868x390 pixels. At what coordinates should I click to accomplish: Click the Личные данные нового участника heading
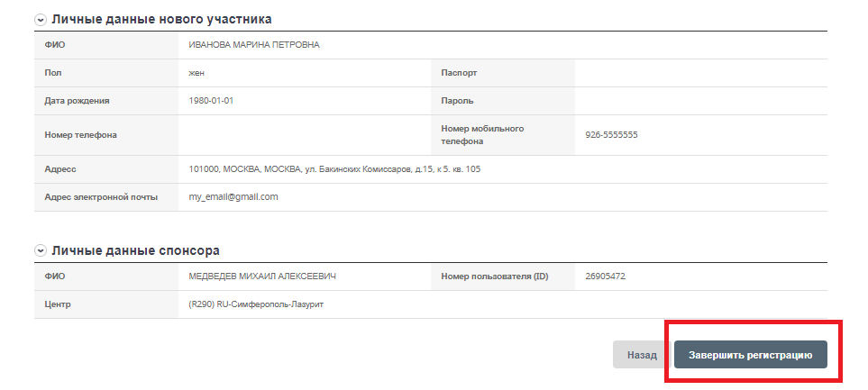coord(161,19)
